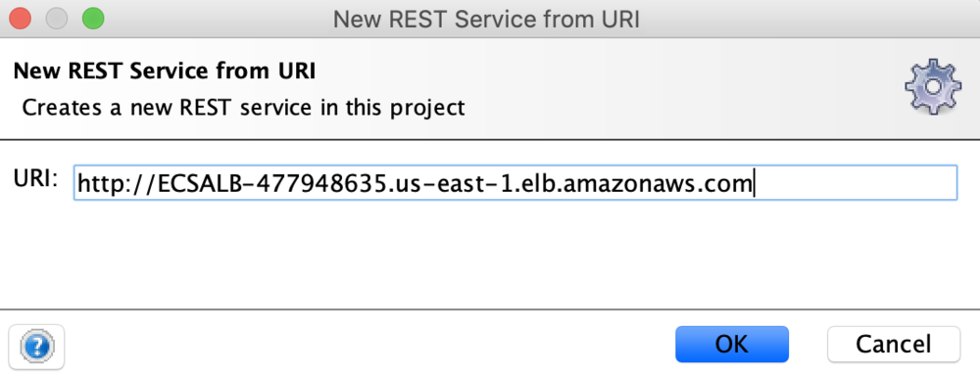The image size is (980, 378).
Task: Click the gear icon in the dialog header
Action: coord(933,86)
